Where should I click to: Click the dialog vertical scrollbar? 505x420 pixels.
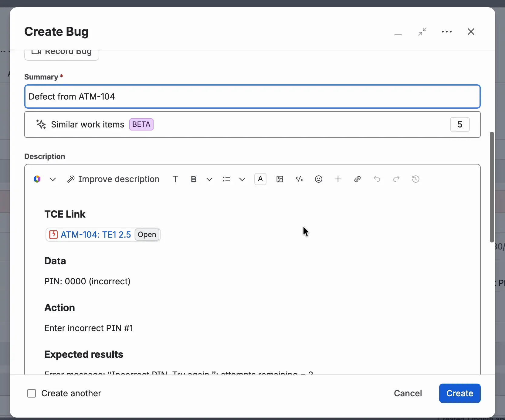pos(492,187)
